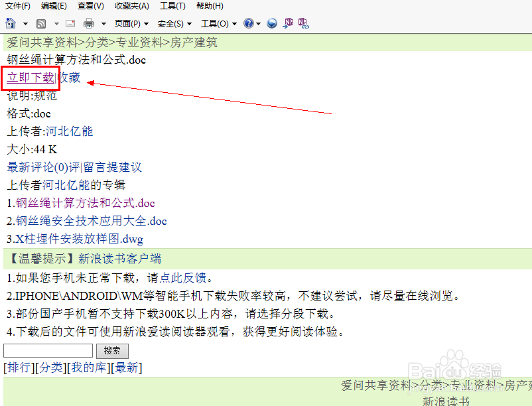This screenshot has height=406, width=532.
Task: Click the 搜索 search button
Action: 111,350
